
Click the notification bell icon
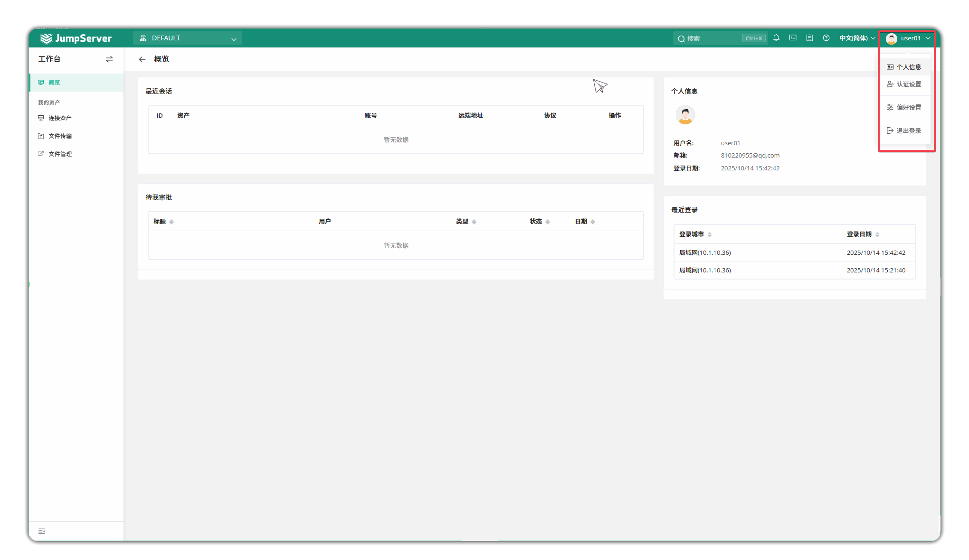(x=776, y=38)
